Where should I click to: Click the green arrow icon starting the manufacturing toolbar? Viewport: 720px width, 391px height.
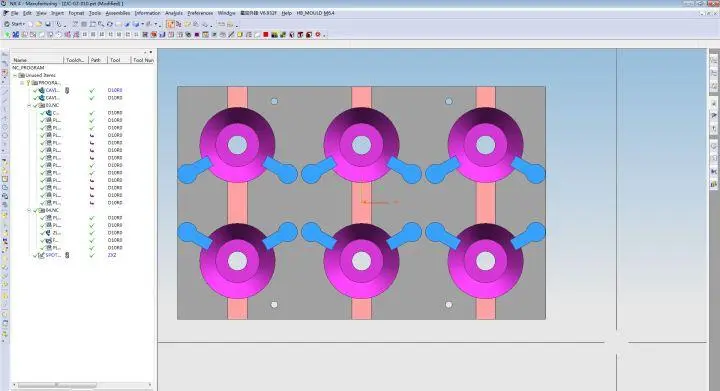coord(7,34)
